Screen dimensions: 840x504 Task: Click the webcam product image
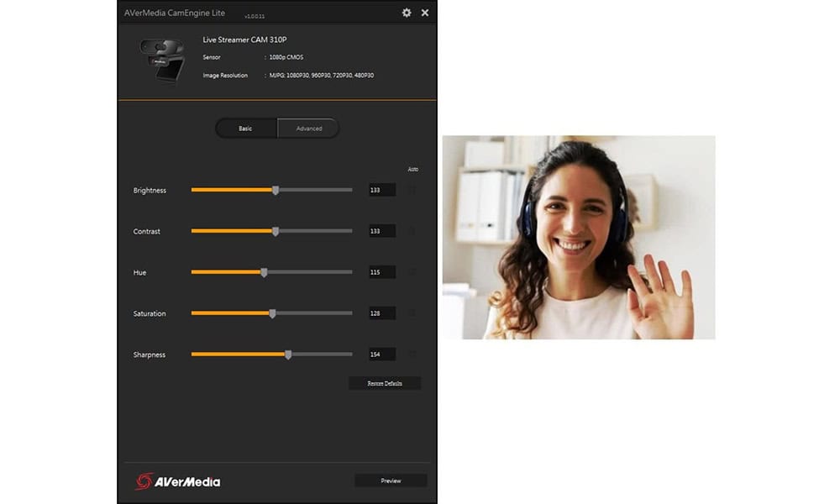pos(164,60)
